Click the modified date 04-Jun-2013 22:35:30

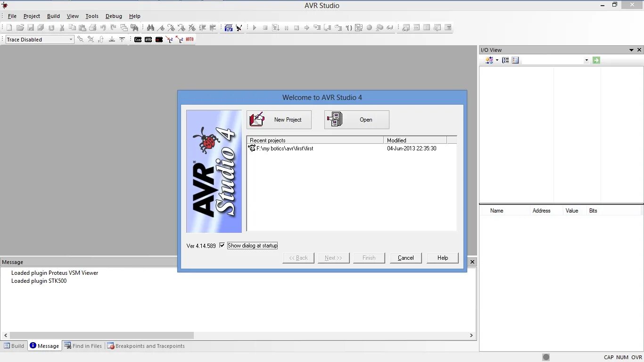click(412, 148)
